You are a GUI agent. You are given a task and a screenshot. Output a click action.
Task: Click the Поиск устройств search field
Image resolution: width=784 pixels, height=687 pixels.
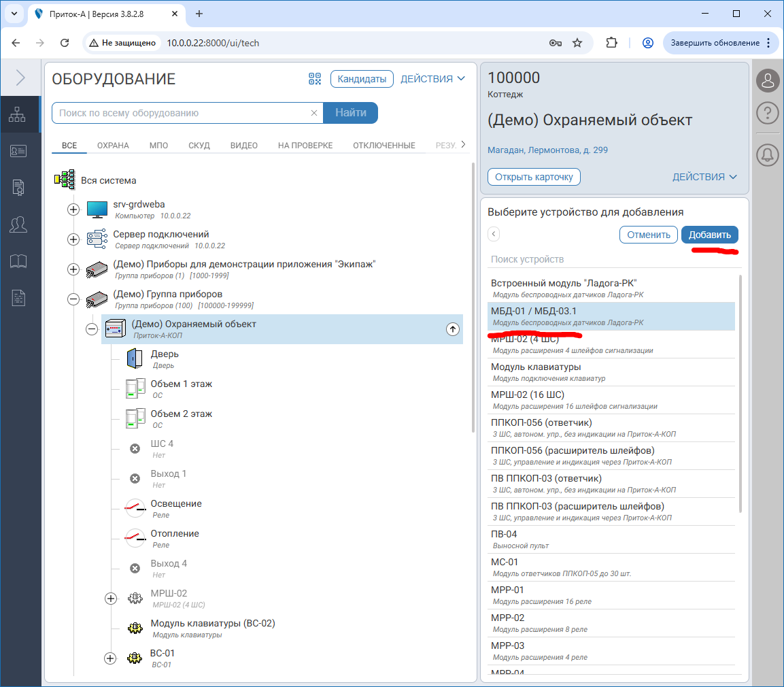coord(612,259)
